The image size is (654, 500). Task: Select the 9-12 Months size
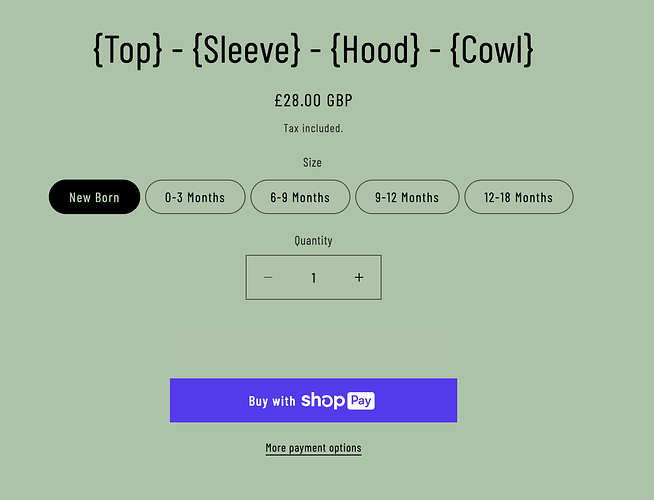(x=407, y=197)
